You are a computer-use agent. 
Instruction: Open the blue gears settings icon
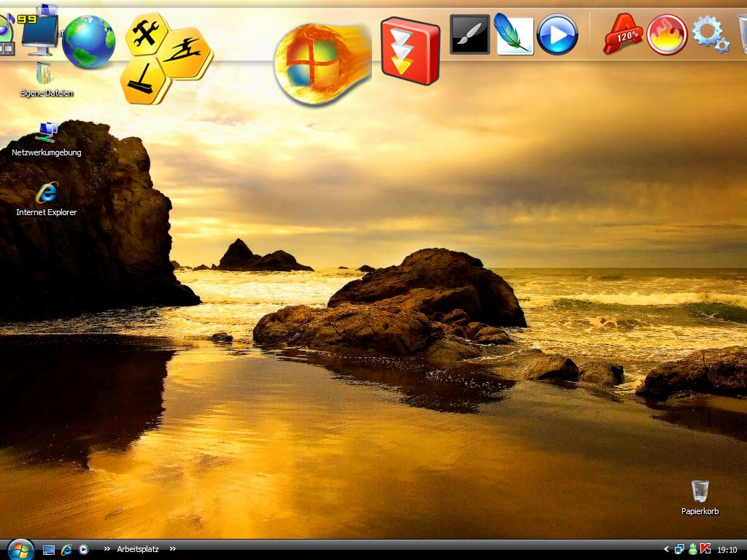711,34
